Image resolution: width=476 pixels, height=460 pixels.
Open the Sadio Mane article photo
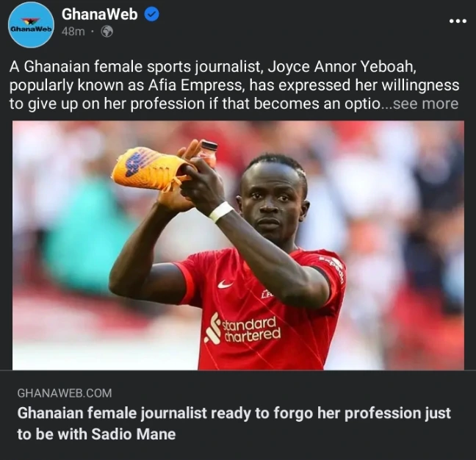coord(238,245)
